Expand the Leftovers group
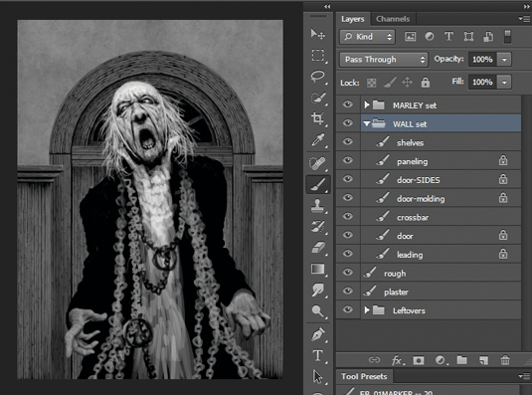This screenshot has width=532, height=395. pyautogui.click(x=366, y=309)
